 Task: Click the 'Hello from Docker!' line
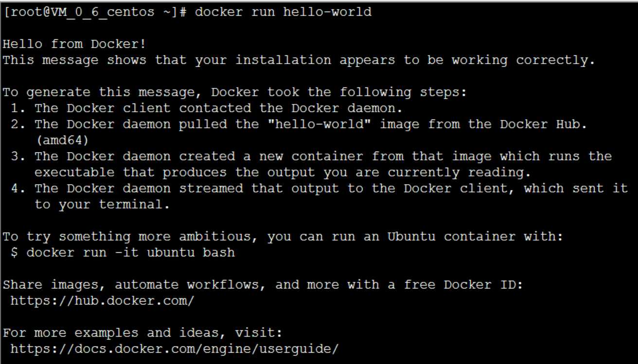pos(75,45)
